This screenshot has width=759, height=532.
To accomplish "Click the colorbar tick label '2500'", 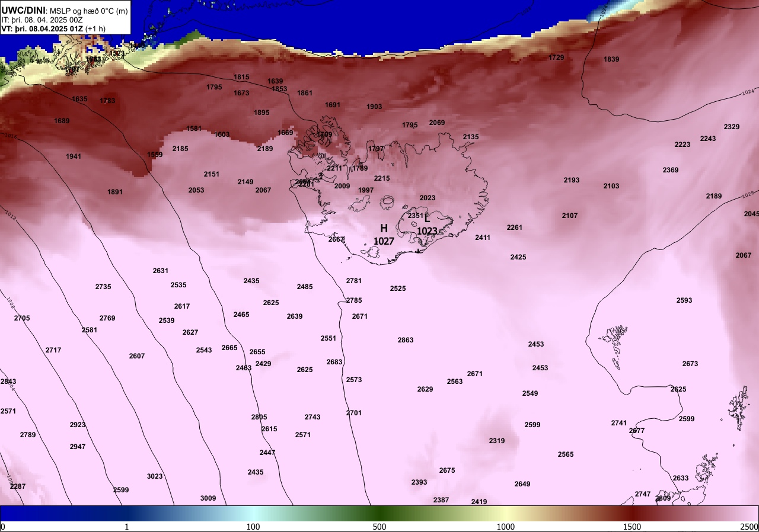I will (x=750, y=527).
